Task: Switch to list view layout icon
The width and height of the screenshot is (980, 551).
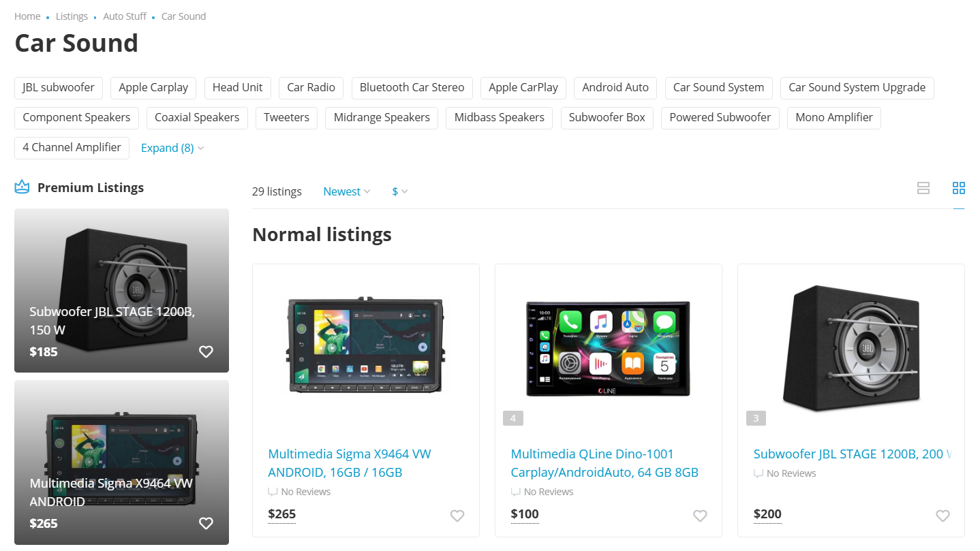Action: click(923, 189)
